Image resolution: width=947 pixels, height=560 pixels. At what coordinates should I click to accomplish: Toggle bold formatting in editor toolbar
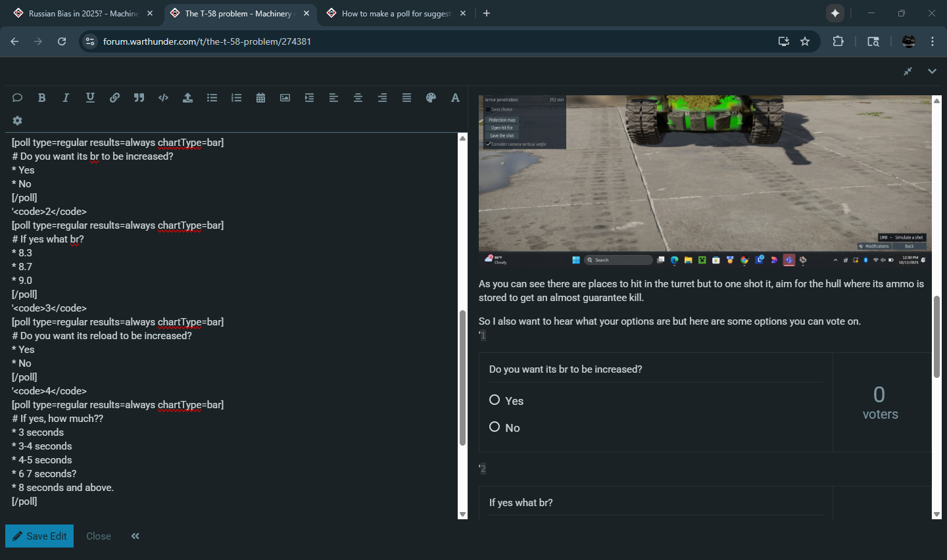41,98
